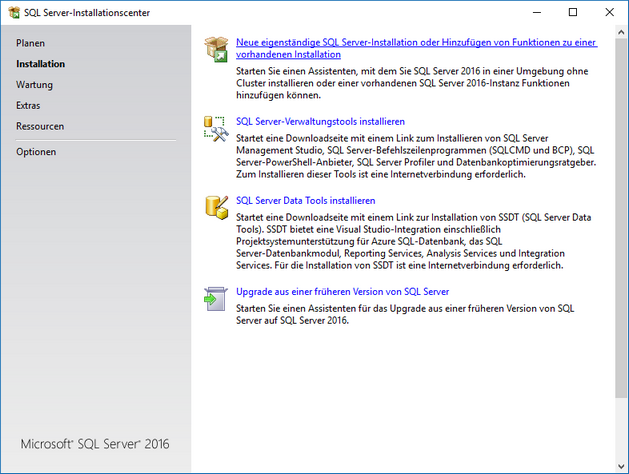Click the scrollbar down arrow

click(x=621, y=467)
